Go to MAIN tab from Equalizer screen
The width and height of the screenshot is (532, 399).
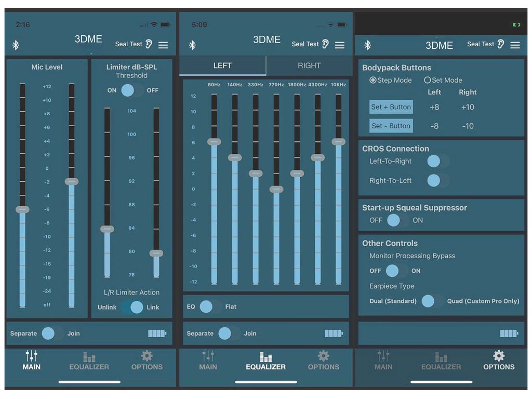point(208,361)
